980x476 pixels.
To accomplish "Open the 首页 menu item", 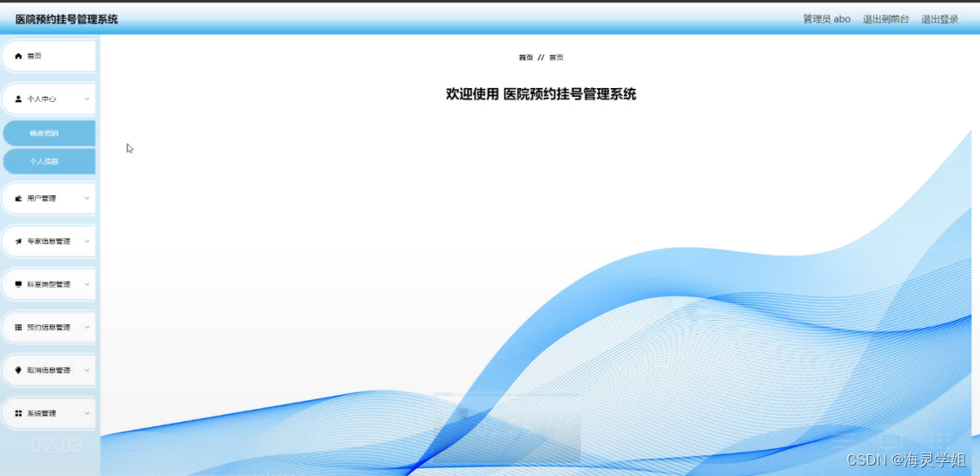I will 49,56.
